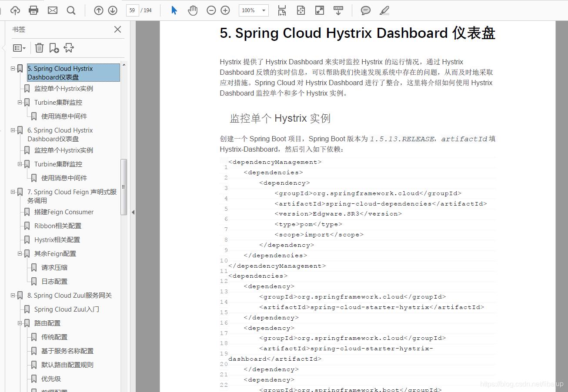The height and width of the screenshot is (392, 568).
Task: Select the hand pan tool
Action: [193, 10]
